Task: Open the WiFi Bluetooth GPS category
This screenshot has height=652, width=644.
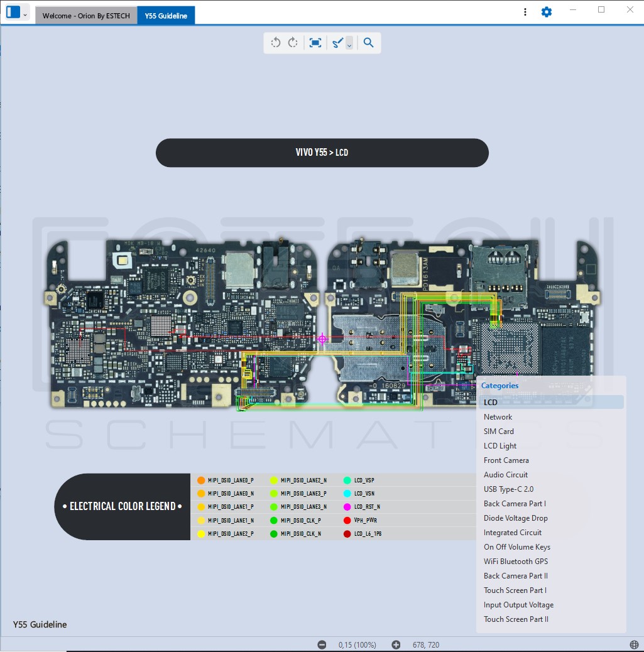Action: point(551,562)
